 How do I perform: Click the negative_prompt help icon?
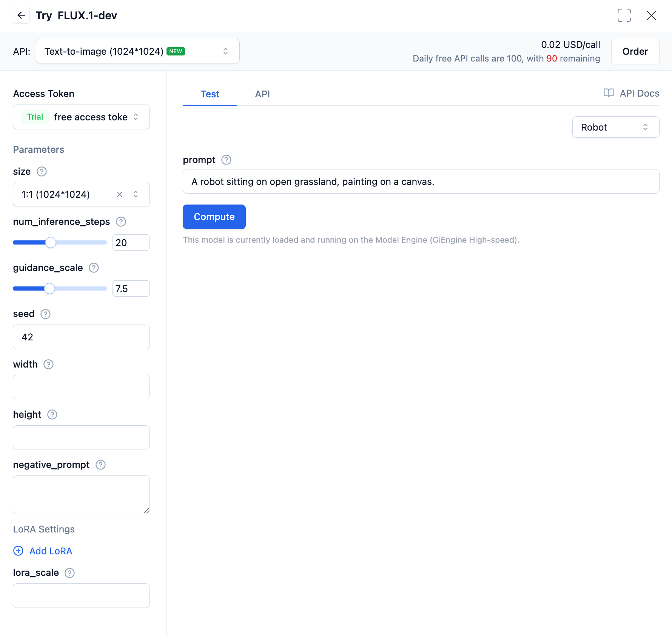(x=100, y=465)
